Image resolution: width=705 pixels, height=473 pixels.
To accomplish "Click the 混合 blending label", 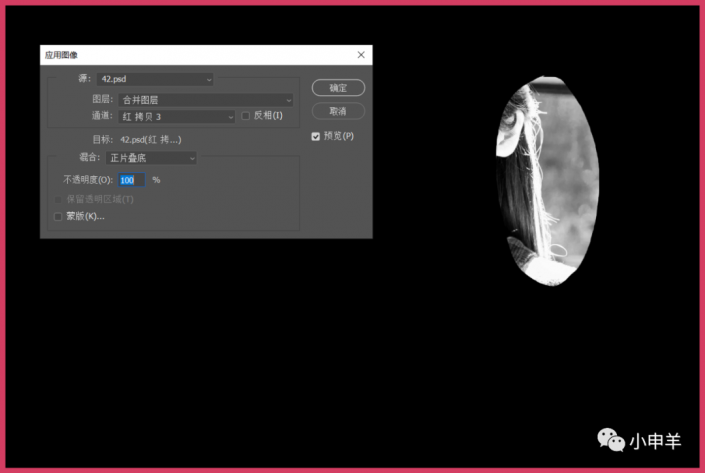I will click(90, 158).
